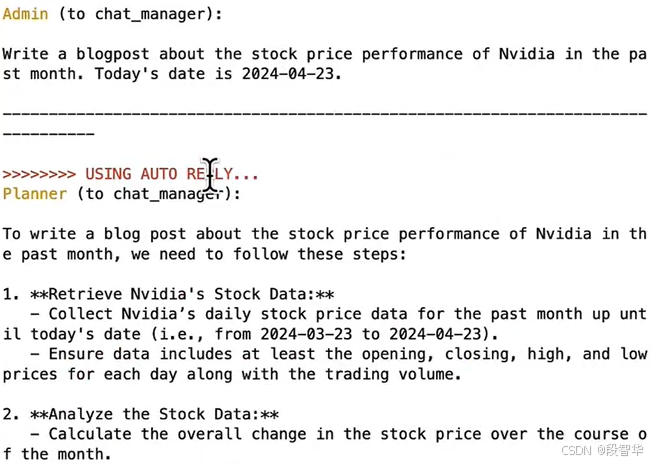Viewport: 652px width, 464px height.
Task: Click the red 'USING AUTO REPLY...' text
Action: click(172, 174)
